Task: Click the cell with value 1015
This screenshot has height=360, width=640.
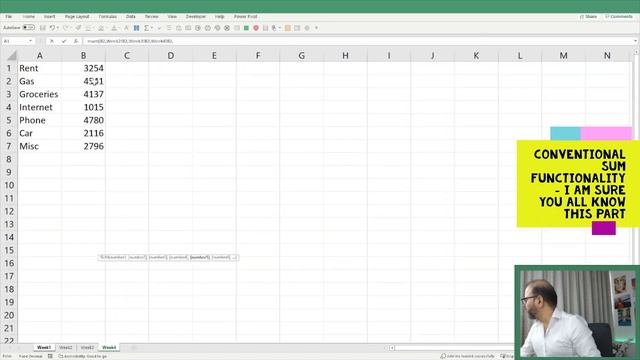Action: [83, 107]
